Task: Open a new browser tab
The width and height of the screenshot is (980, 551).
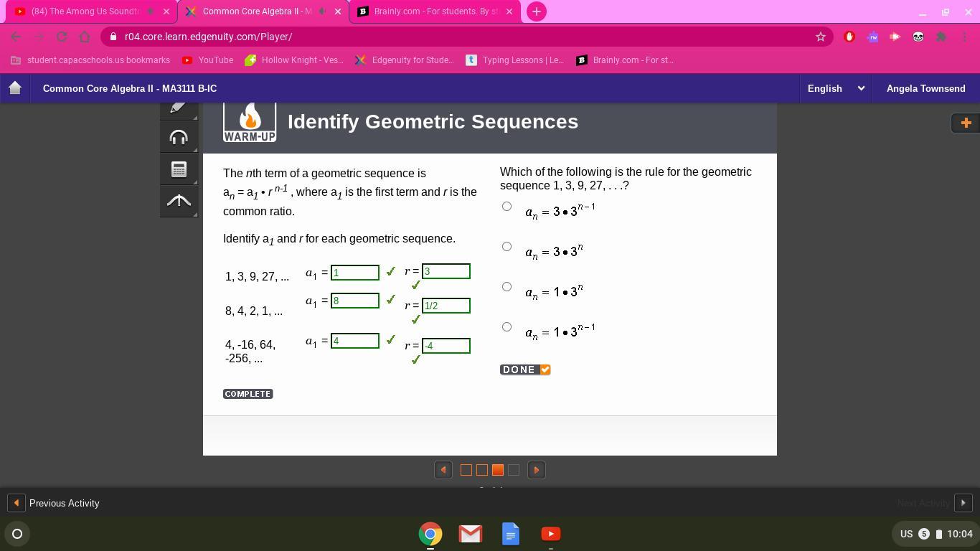Action: pos(536,11)
